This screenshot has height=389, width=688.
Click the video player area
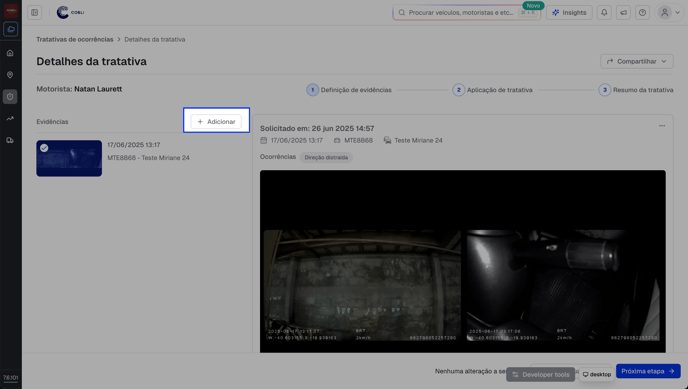[x=462, y=261]
